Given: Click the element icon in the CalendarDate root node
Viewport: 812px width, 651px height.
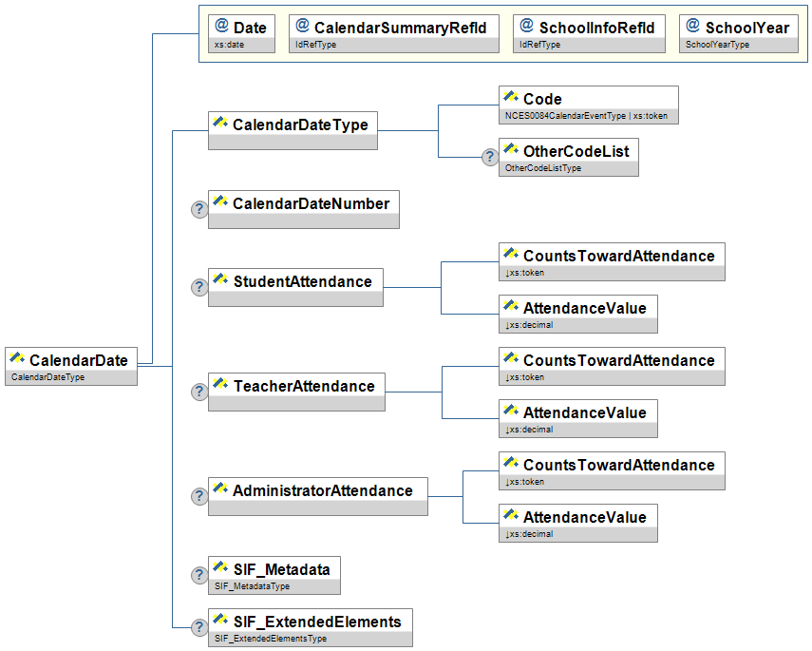Looking at the screenshot, I should [17, 359].
